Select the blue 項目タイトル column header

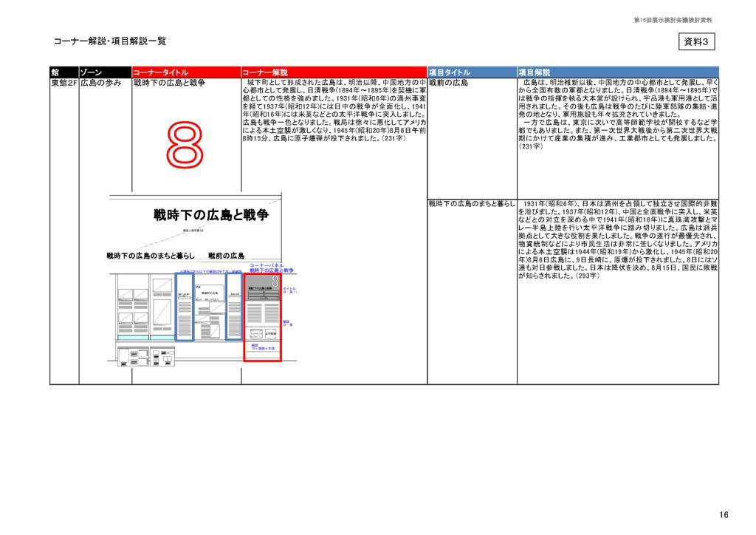[x=472, y=72]
